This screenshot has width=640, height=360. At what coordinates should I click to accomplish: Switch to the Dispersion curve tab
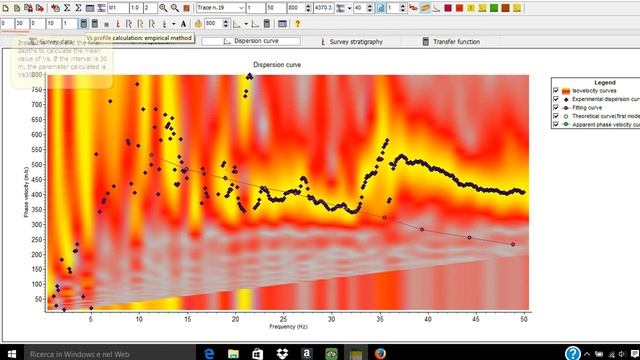coord(251,41)
